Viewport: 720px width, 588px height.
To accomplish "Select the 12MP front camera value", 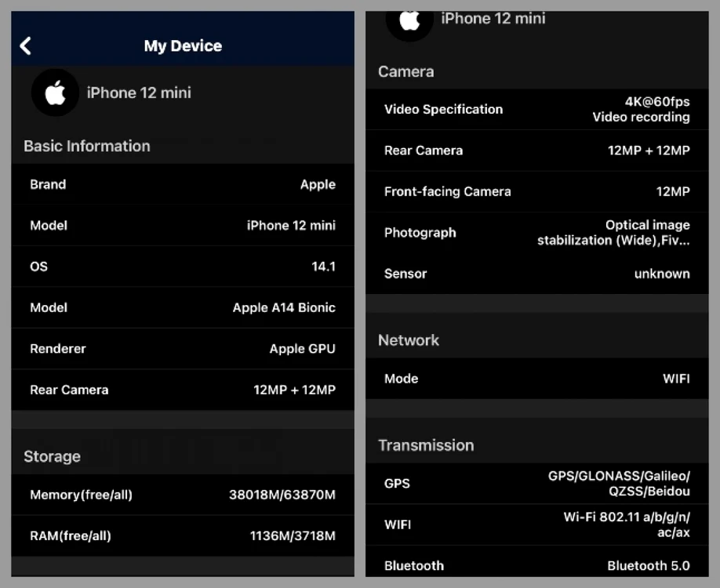I will (x=673, y=191).
